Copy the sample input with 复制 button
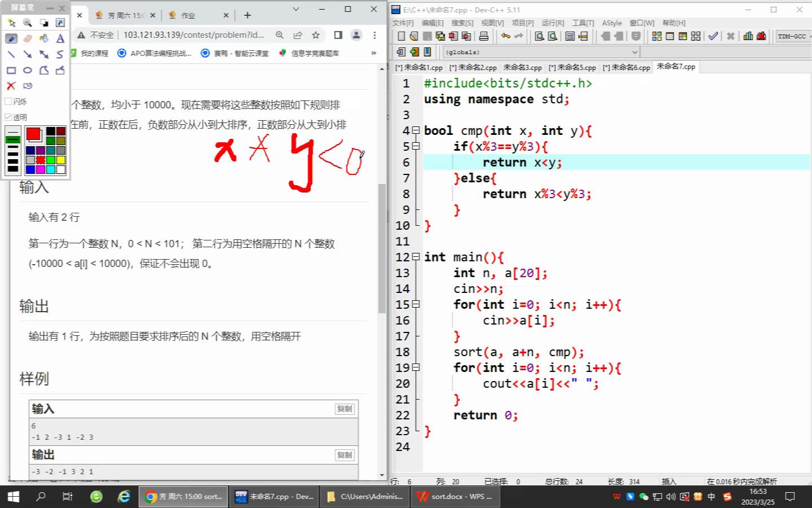 coord(345,409)
